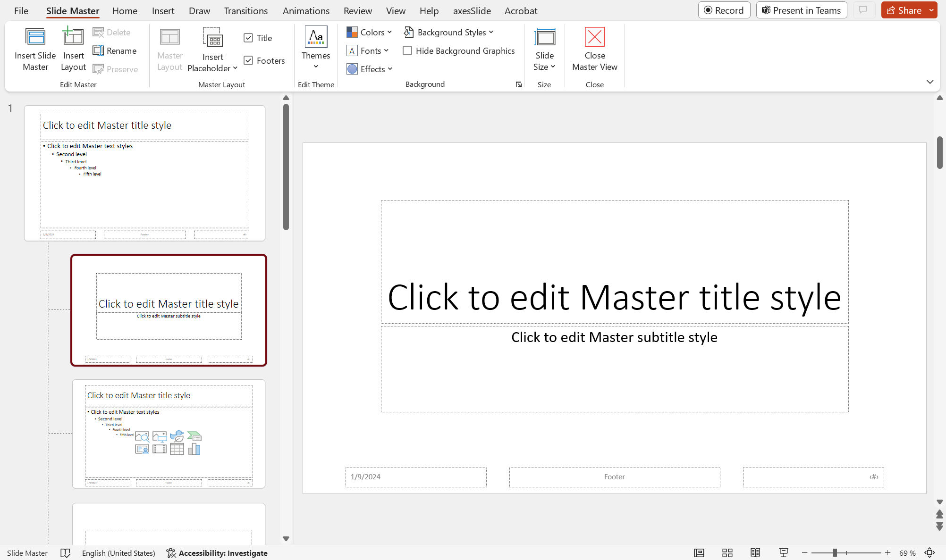The image size is (946, 560).
Task: Switch to the Transitions tab
Action: coord(245,10)
